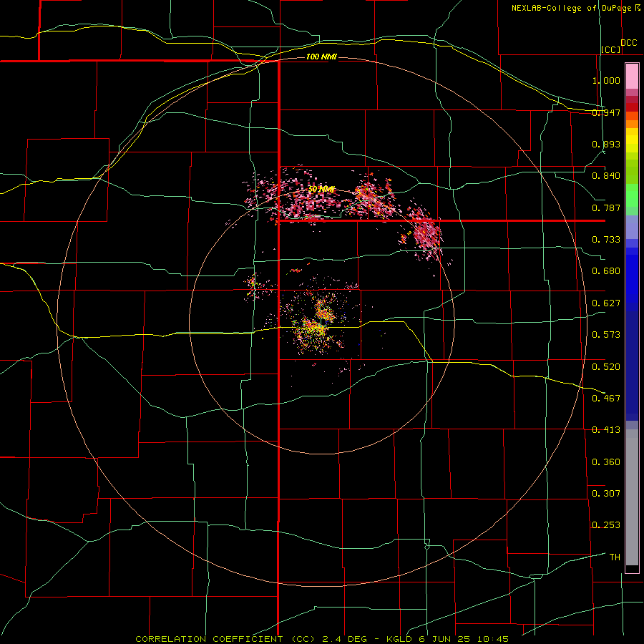Click the '100 NMI' range ring label
Image resolution: width=644 pixels, height=644 pixels.
[x=321, y=57]
